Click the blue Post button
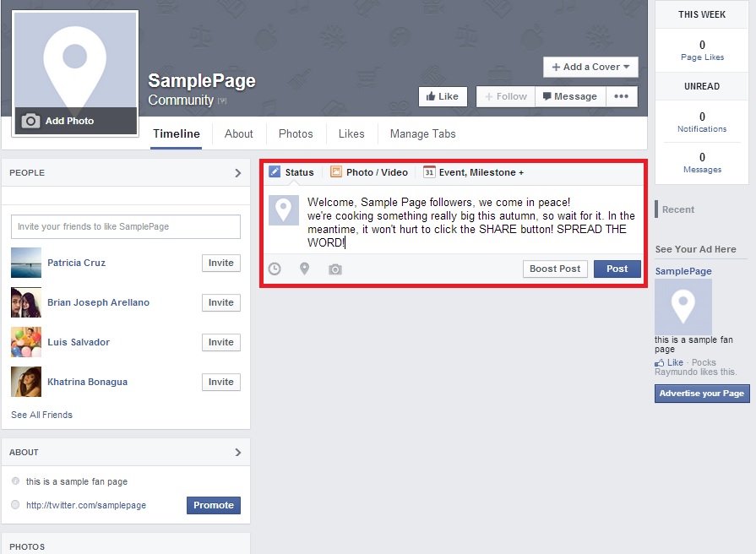This screenshot has height=554, width=756. pyautogui.click(x=617, y=269)
